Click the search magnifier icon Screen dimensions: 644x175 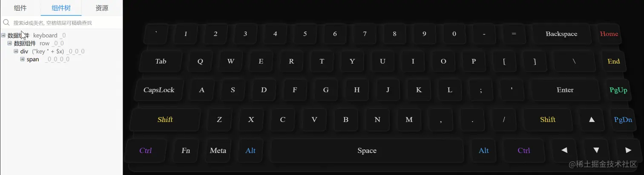click(x=6, y=23)
